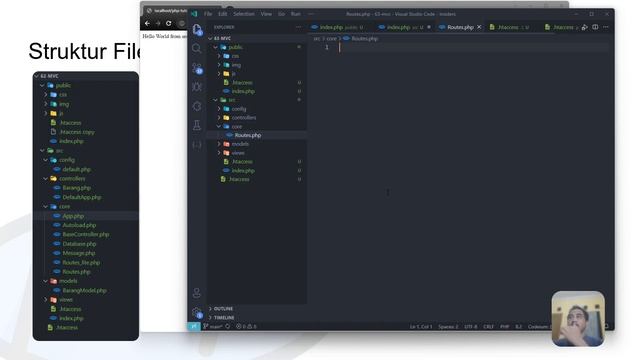Click the 'core' breadcrumb segment

pos(331,38)
